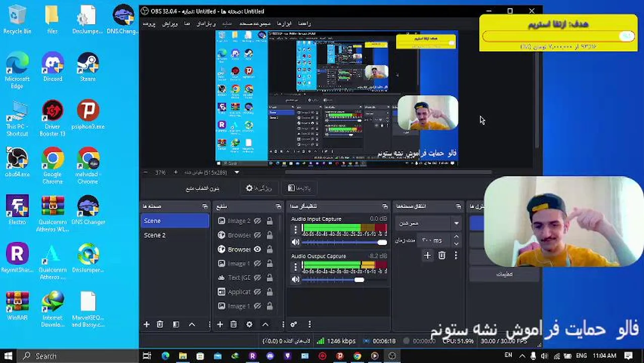The width and height of the screenshot is (644, 363).
Task: Open the preview zoom scale dropdown
Action: [236, 172]
